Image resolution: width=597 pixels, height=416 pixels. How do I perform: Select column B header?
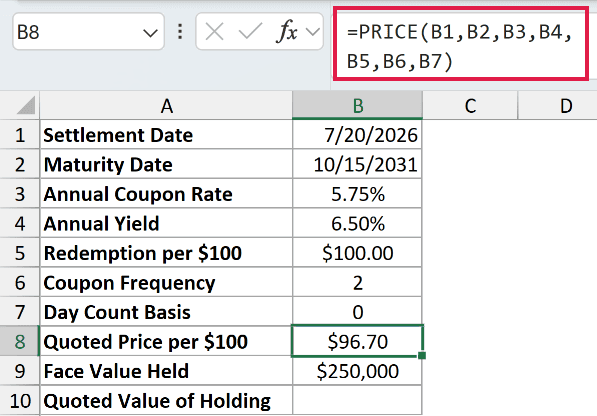(358, 105)
